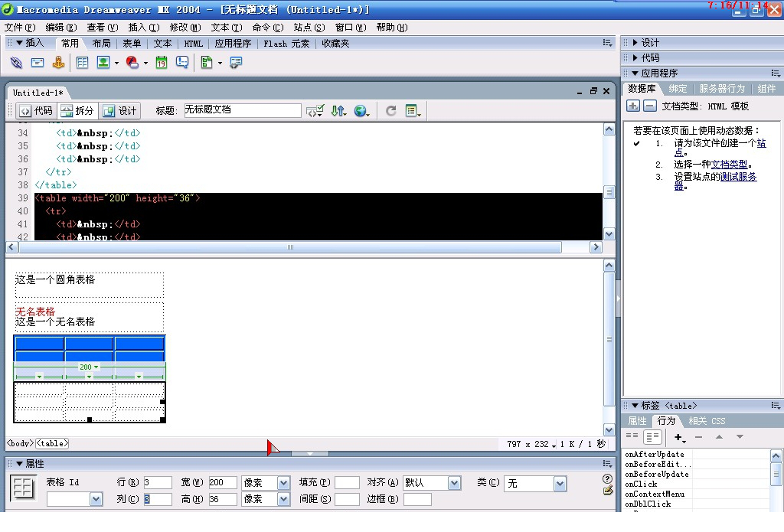Click the table width field
The height and width of the screenshot is (532, 784).
(223, 482)
